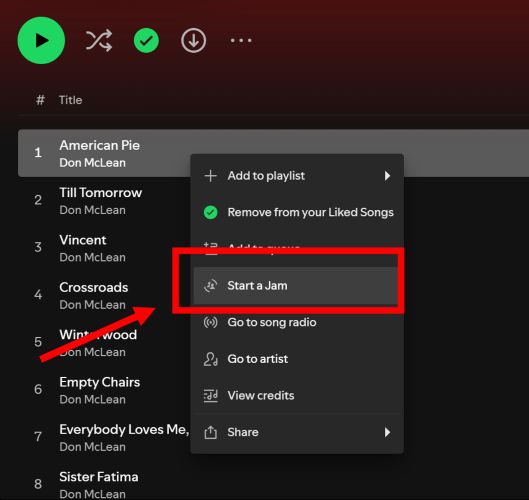The width and height of the screenshot is (529, 500).
Task: Click track number 1 beside American Pie
Action: pos(38,153)
